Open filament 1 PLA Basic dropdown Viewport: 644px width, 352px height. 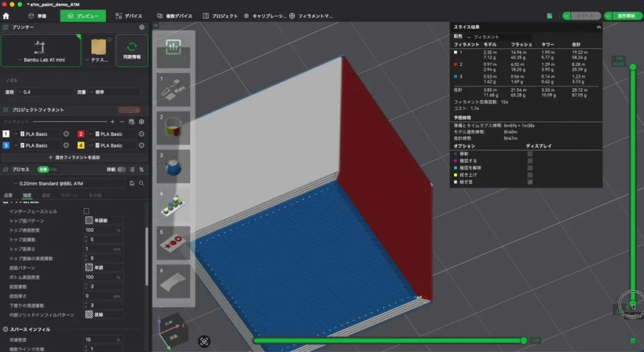point(37,134)
